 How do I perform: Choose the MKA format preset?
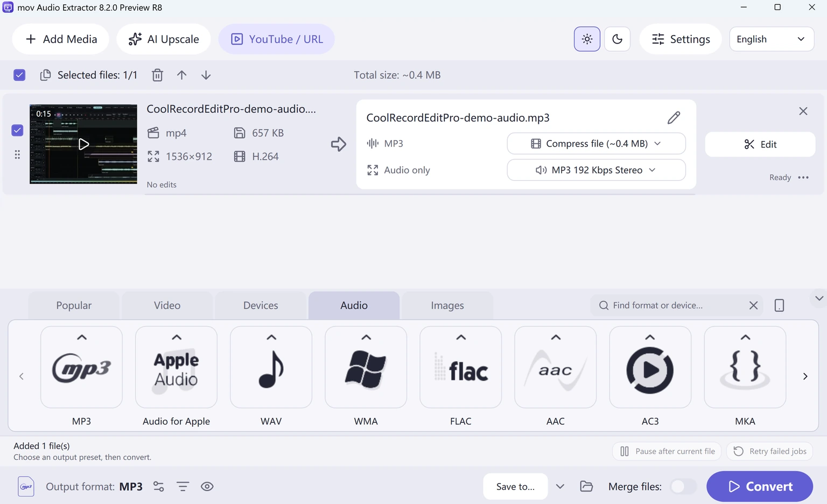pyautogui.click(x=745, y=367)
